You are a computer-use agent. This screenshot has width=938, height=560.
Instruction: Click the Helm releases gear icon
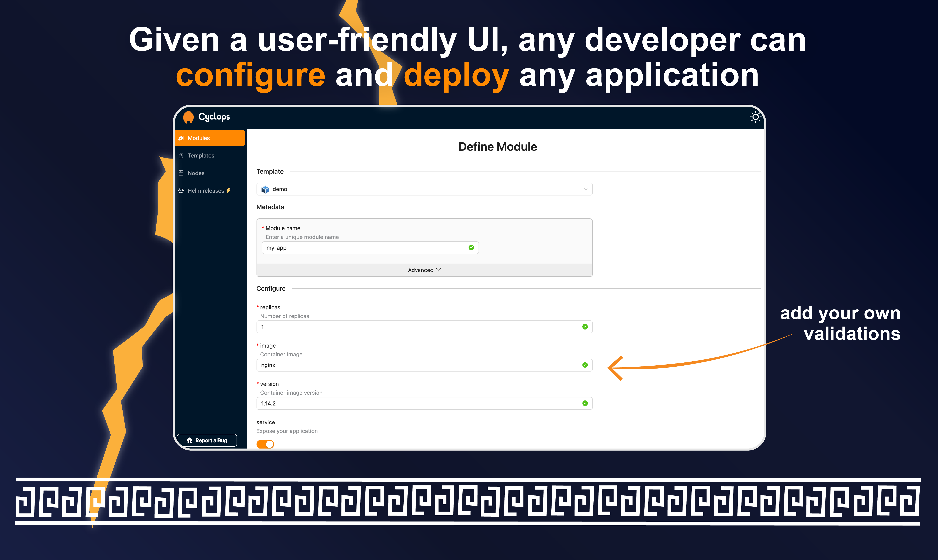[181, 191]
